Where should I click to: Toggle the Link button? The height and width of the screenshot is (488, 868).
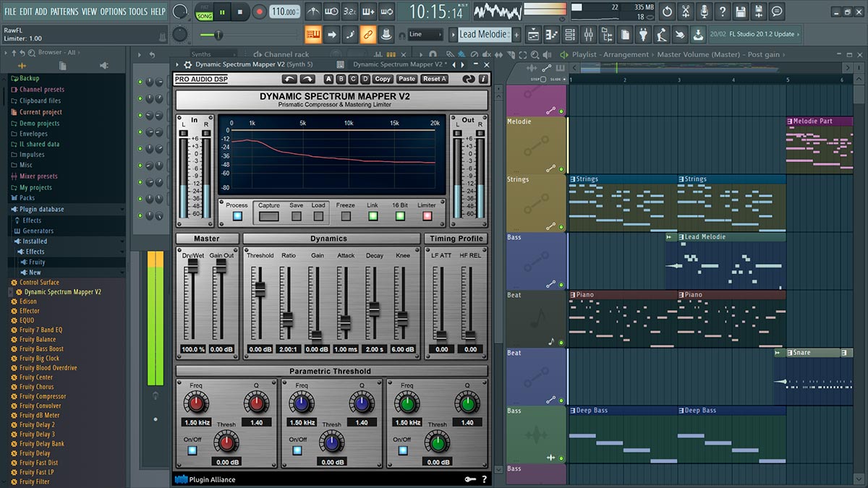coord(373,215)
